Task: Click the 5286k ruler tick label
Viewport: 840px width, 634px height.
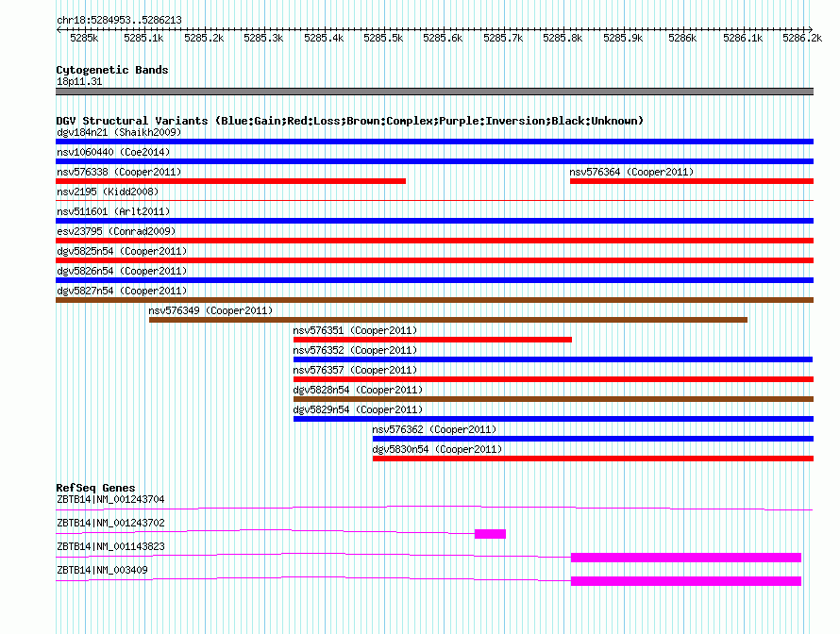Action: point(682,38)
